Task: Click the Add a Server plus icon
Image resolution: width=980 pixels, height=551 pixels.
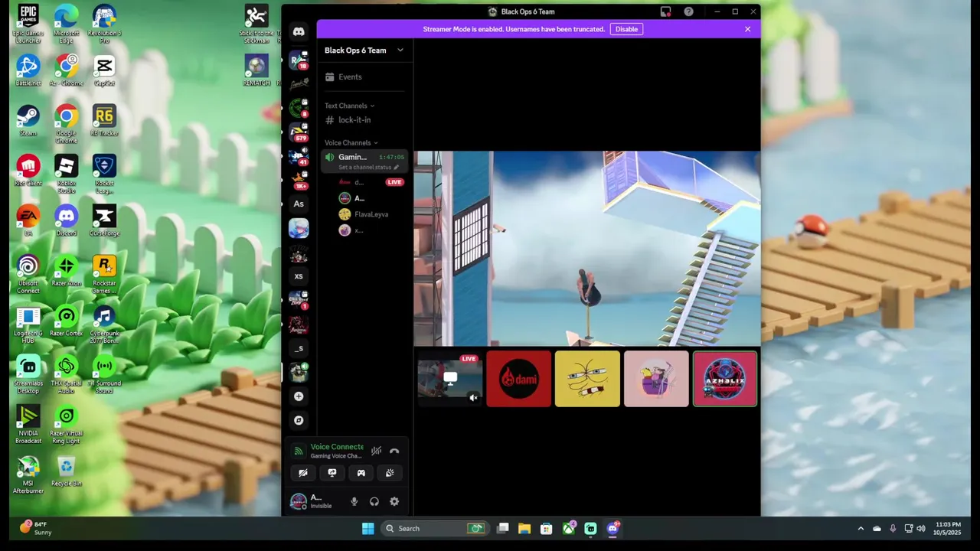Action: pyautogui.click(x=299, y=396)
